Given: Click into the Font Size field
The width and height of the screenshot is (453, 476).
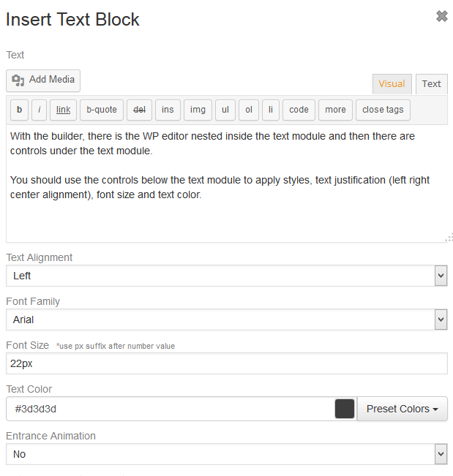Looking at the screenshot, I should point(227,363).
